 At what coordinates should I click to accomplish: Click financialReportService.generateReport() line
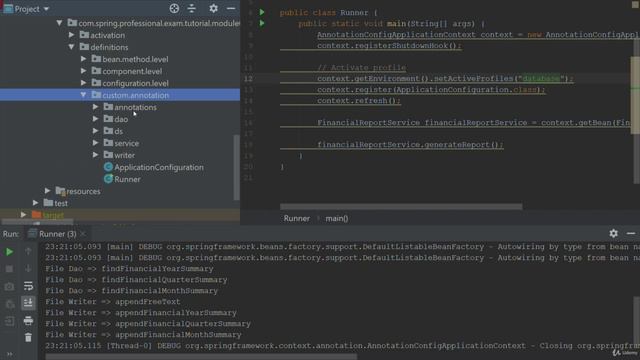pos(410,144)
